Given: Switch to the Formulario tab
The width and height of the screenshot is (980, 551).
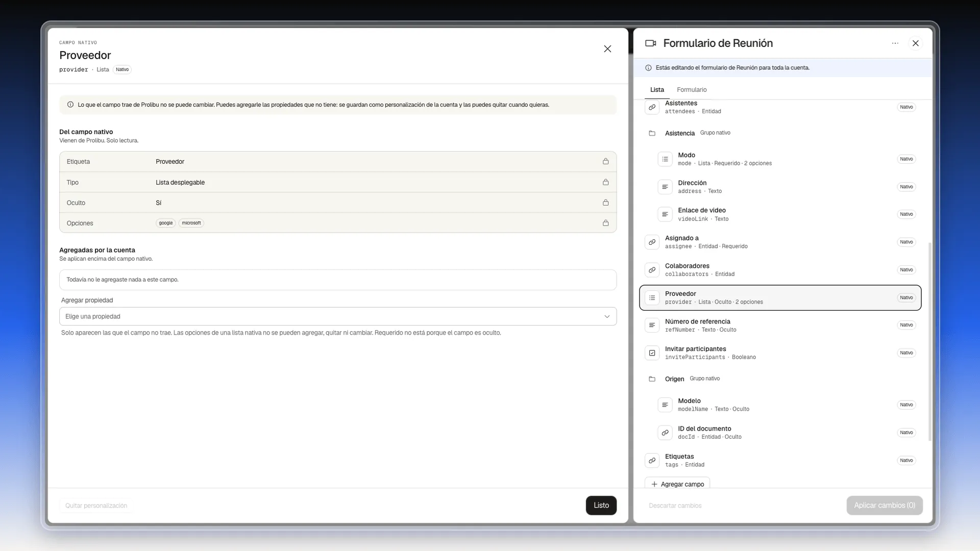Looking at the screenshot, I should [692, 90].
